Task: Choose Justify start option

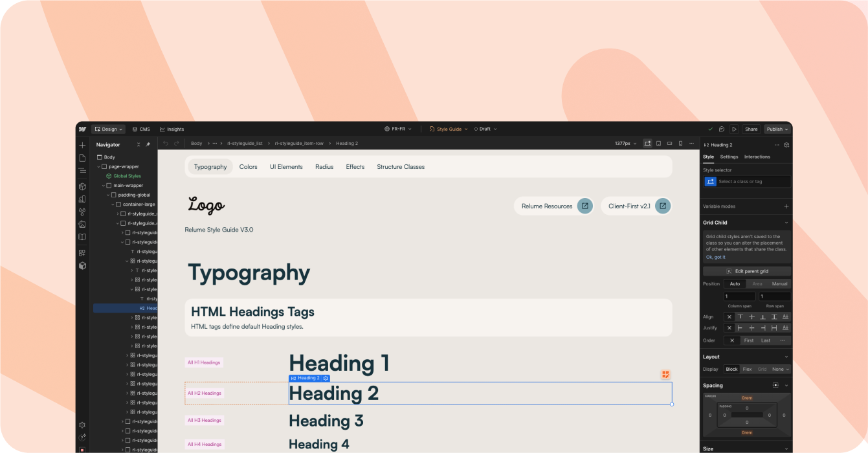Action: pyautogui.click(x=740, y=328)
